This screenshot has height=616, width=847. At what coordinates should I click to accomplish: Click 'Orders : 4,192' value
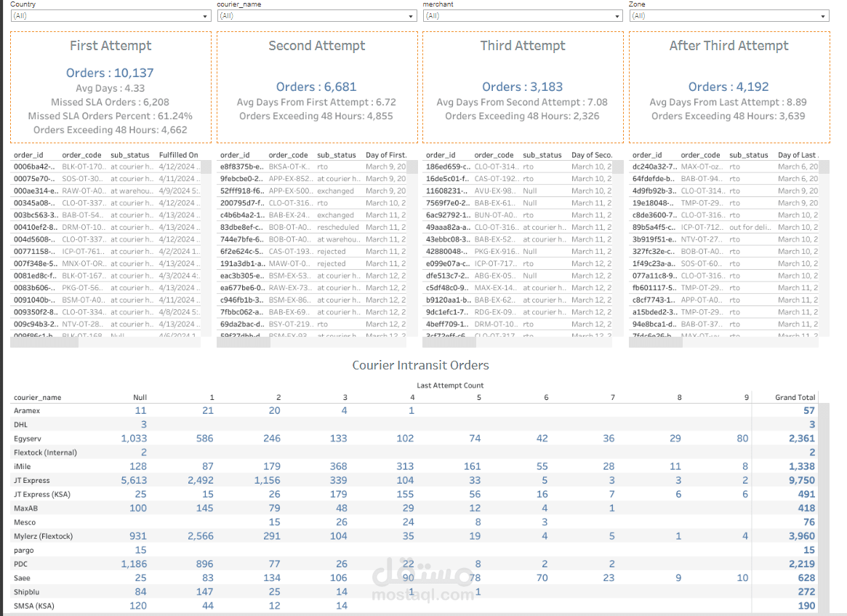click(x=728, y=87)
